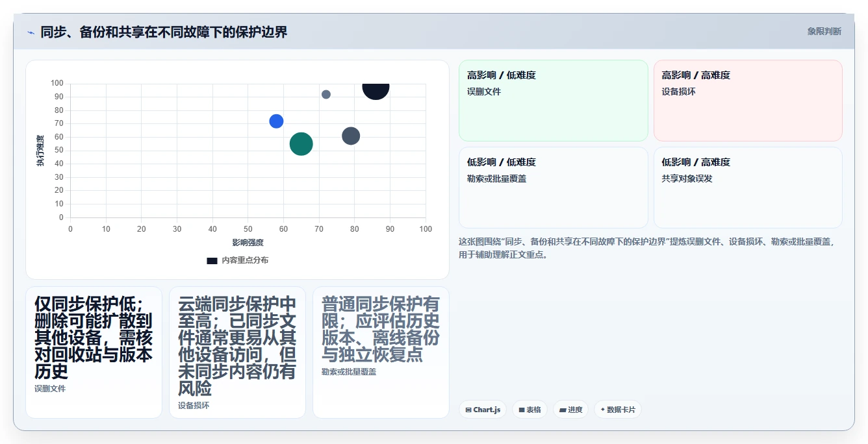868x444 pixels.
Task: Open the 仅同步保护低 data card
Action: click(x=94, y=352)
